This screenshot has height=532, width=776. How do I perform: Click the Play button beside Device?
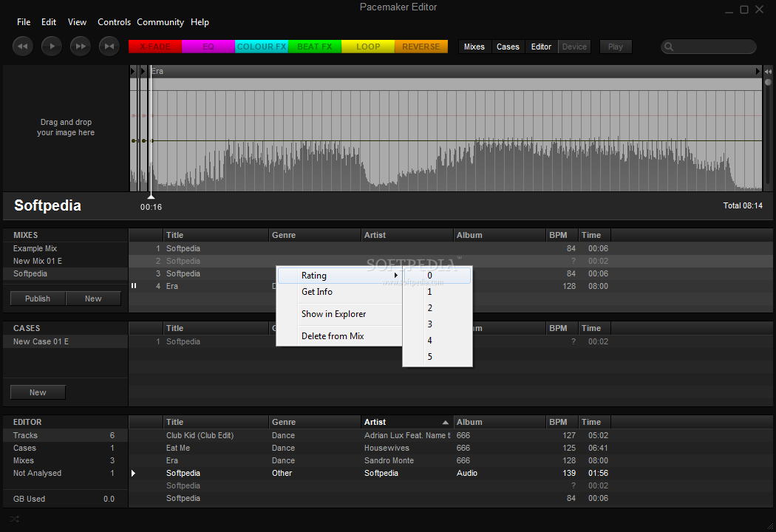pos(616,47)
